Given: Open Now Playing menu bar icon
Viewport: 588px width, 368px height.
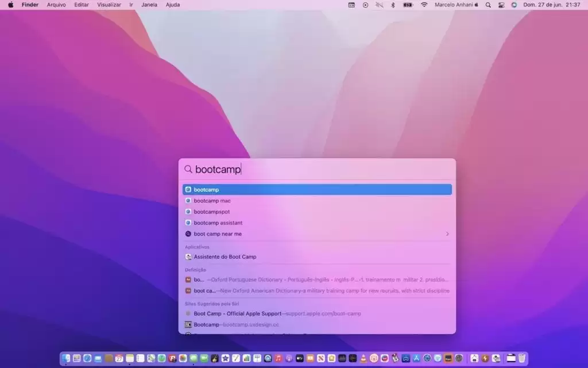Looking at the screenshot, I should [x=365, y=5].
